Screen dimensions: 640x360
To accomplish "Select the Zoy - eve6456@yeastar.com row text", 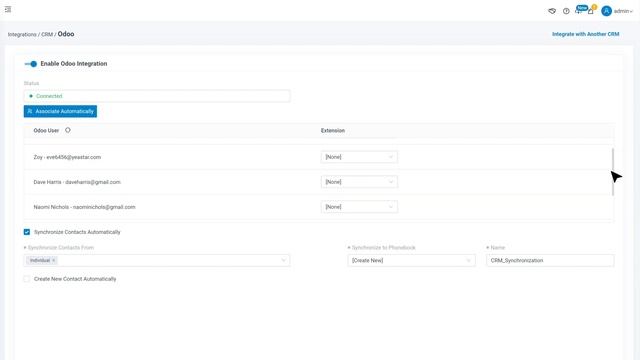I will (x=67, y=157).
